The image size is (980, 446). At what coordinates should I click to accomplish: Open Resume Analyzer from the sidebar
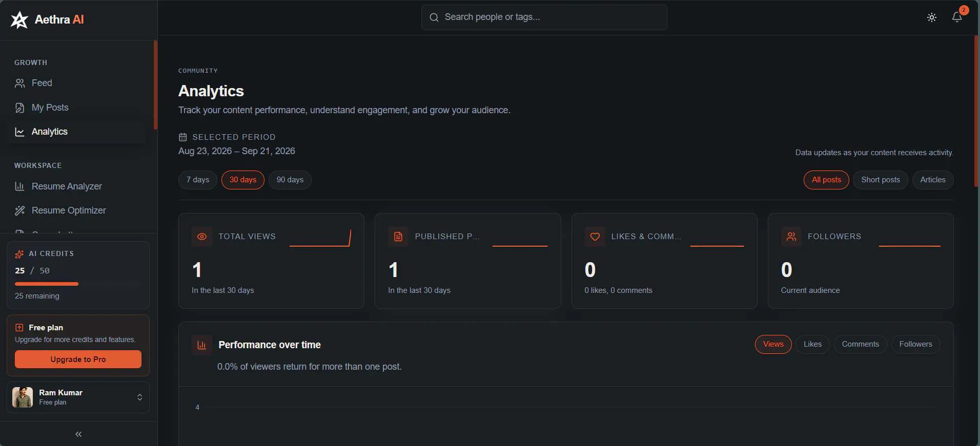pyautogui.click(x=77, y=186)
